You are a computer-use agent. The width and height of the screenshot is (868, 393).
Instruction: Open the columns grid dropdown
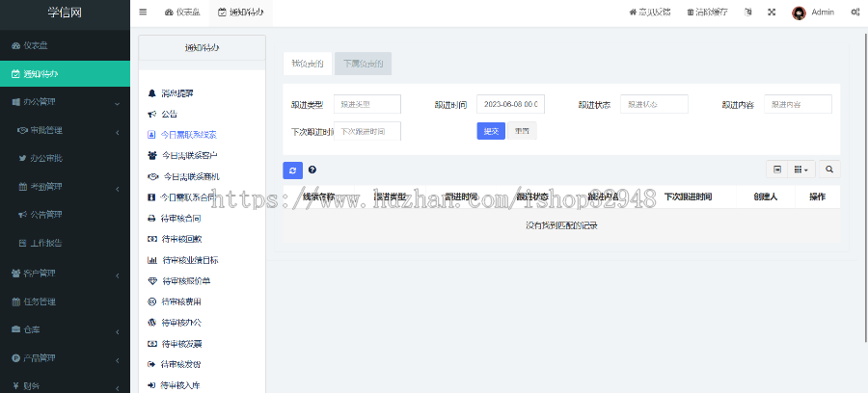click(x=801, y=170)
